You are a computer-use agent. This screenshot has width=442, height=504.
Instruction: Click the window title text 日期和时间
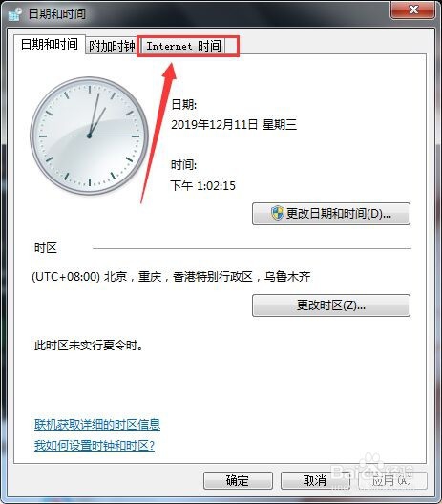[57, 13]
